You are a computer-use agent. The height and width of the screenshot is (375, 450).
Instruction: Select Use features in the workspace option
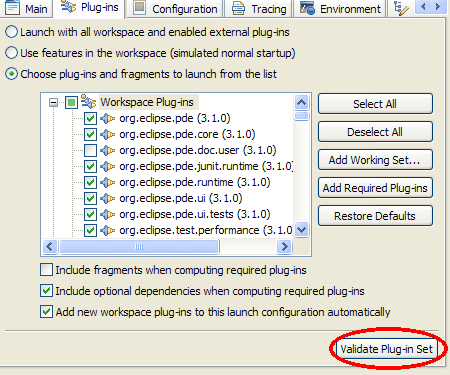11,53
